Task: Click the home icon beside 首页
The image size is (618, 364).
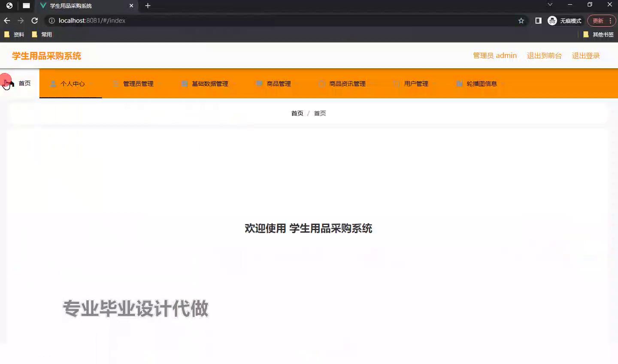Action: 10,83
